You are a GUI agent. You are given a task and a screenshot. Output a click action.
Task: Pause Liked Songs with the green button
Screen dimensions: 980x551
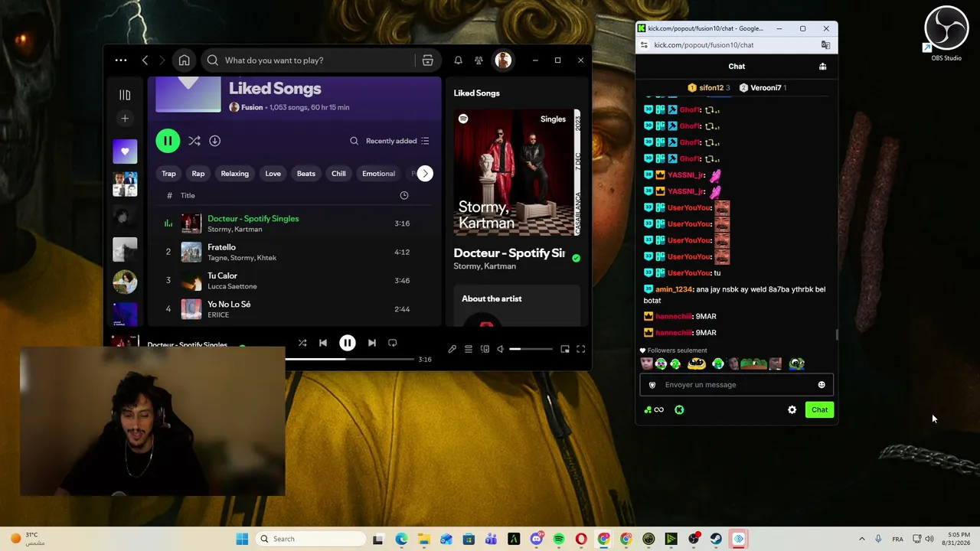tap(168, 141)
